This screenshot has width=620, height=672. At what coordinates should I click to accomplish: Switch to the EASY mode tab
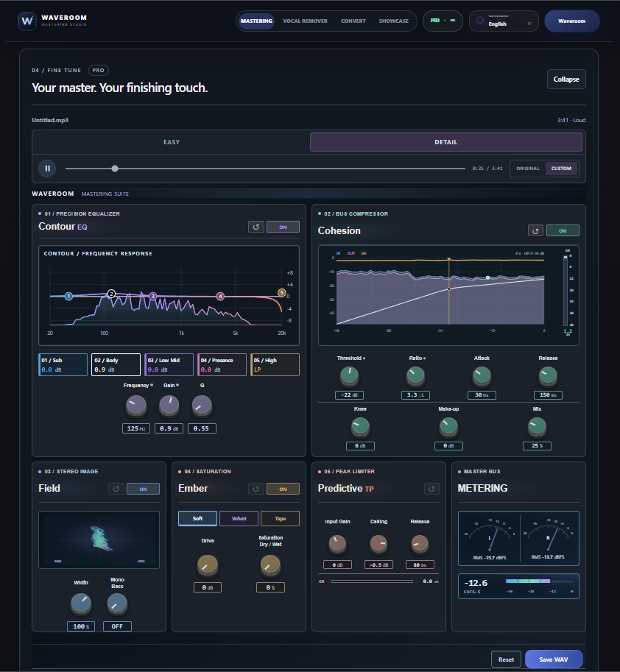[172, 142]
